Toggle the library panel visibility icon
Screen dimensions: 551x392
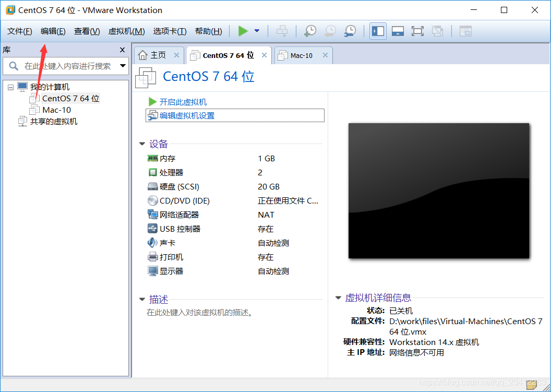[x=378, y=31]
